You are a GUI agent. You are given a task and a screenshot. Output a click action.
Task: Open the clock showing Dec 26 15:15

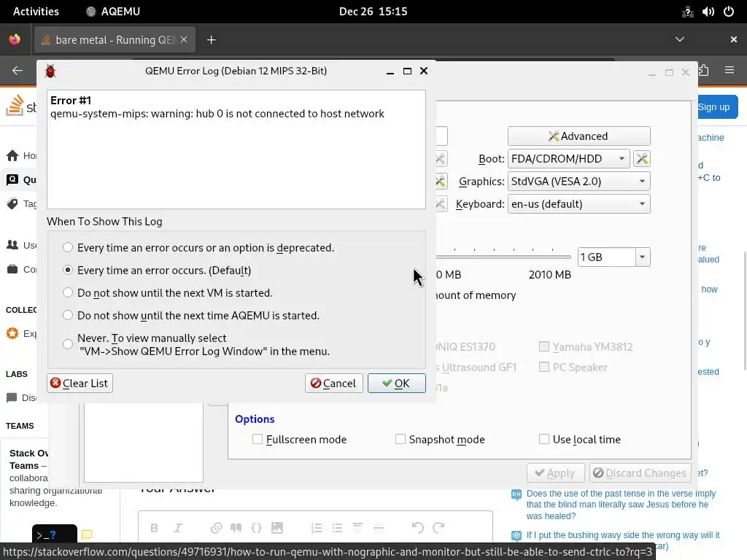[373, 12]
